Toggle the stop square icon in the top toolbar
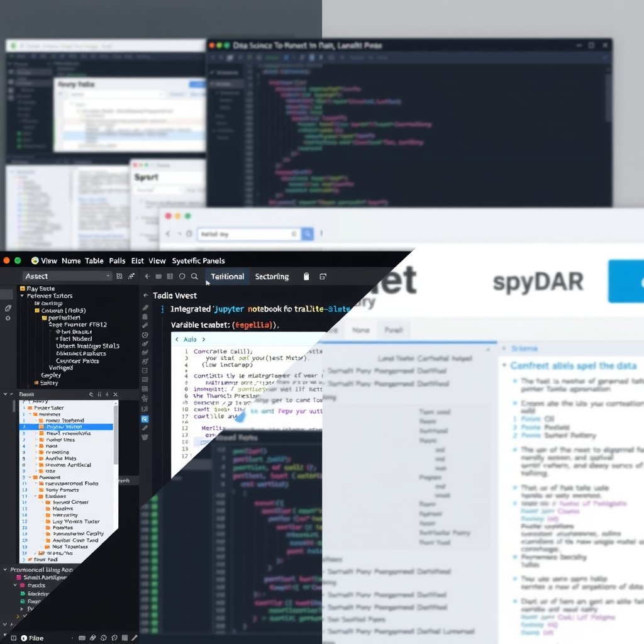Image resolution: width=644 pixels, height=644 pixels. coord(158,277)
